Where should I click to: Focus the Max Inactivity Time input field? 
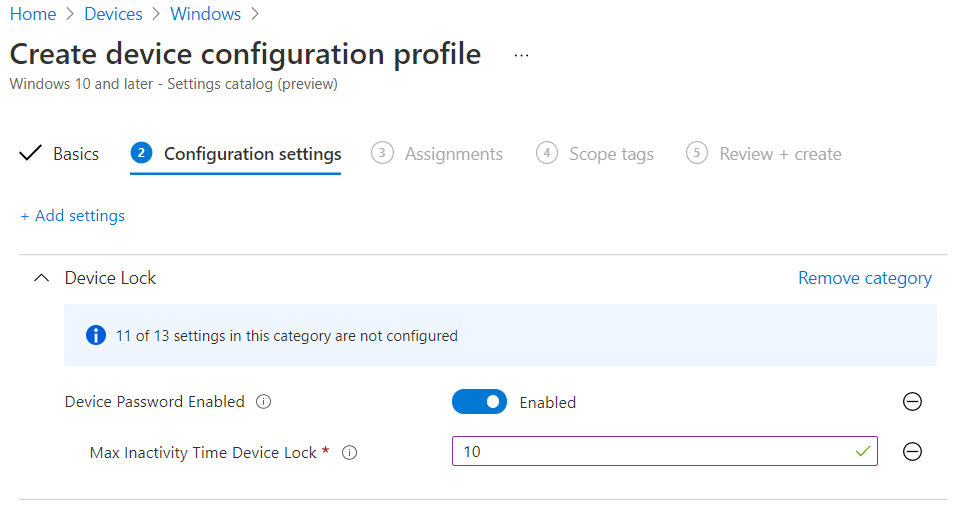[665, 452]
